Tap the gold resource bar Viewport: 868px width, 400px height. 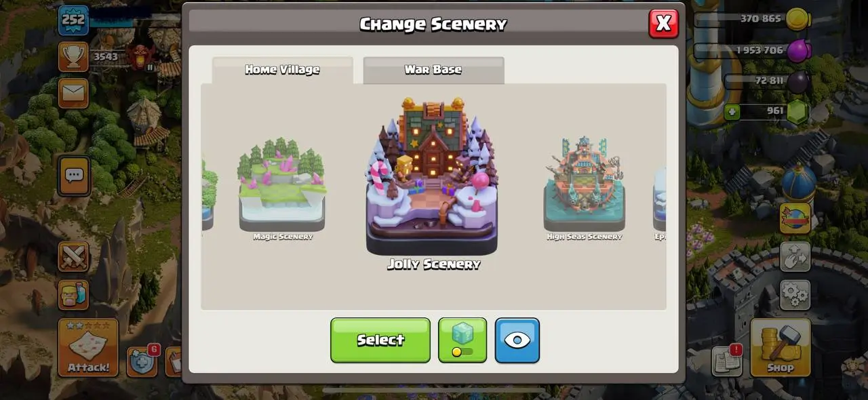click(752, 19)
